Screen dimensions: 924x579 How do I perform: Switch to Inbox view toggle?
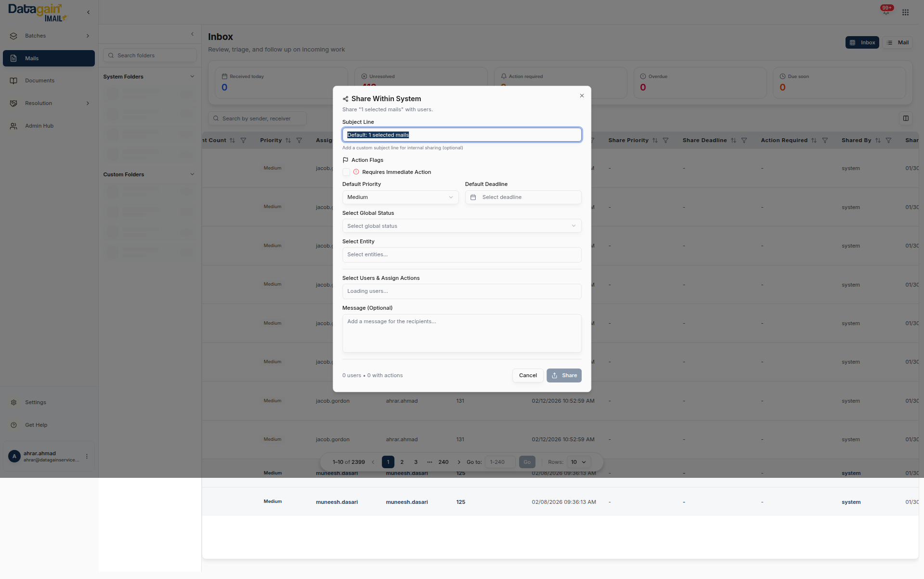coord(862,43)
